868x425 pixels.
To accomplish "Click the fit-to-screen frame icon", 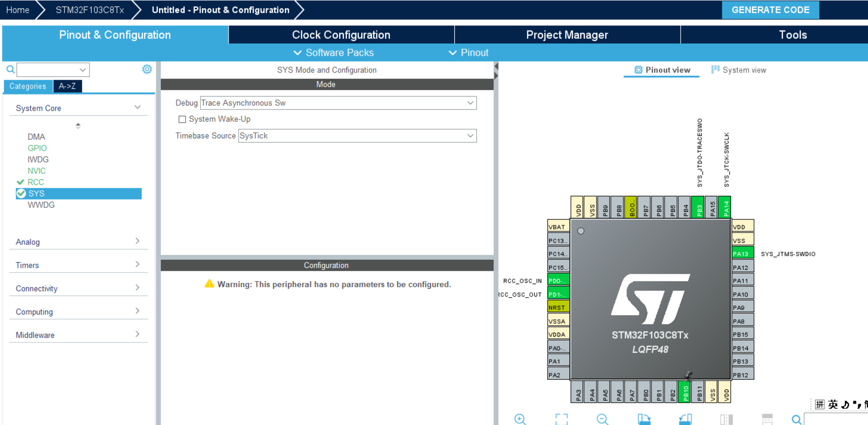I will pos(561,419).
